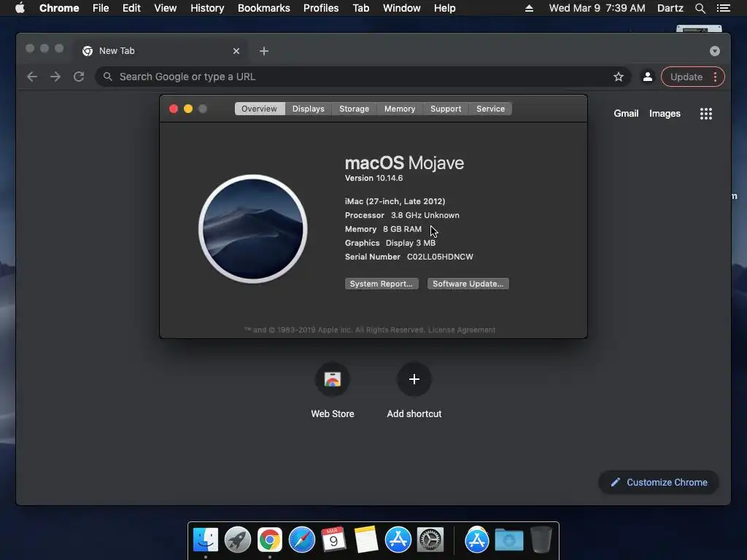Image resolution: width=747 pixels, height=560 pixels.
Task: Click the serial number C02LL05HDNCW
Action: 440,257
